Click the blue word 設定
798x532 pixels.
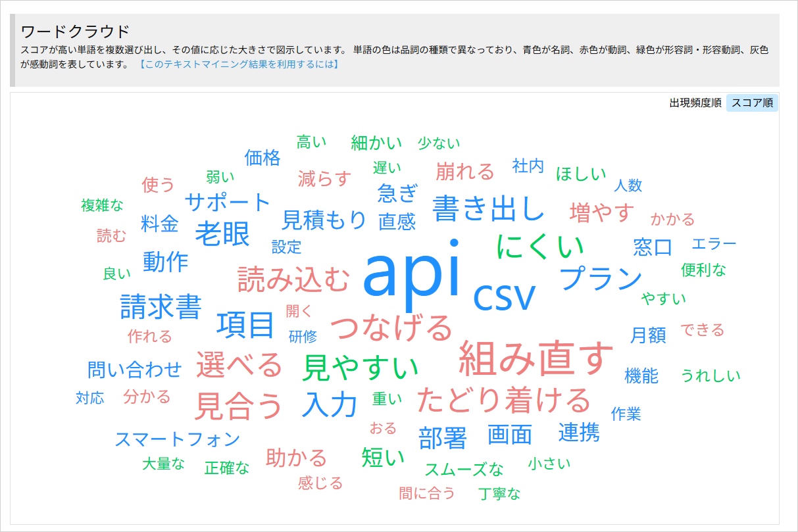pyautogui.click(x=286, y=247)
